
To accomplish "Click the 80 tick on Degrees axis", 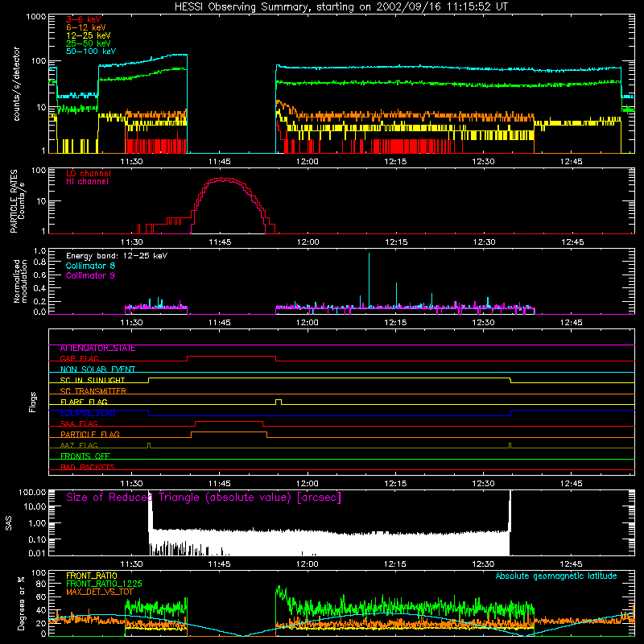I will click(41, 584).
